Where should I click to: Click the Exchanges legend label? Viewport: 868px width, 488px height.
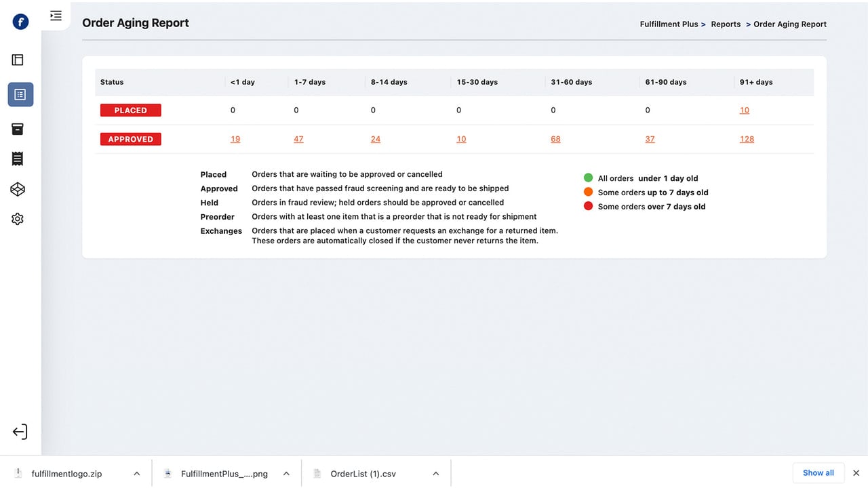pyautogui.click(x=221, y=231)
